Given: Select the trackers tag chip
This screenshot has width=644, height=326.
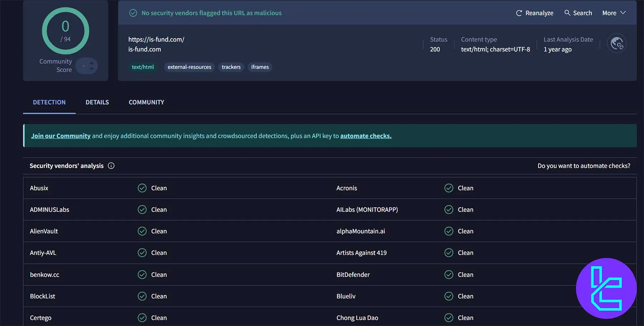Looking at the screenshot, I should [x=231, y=67].
